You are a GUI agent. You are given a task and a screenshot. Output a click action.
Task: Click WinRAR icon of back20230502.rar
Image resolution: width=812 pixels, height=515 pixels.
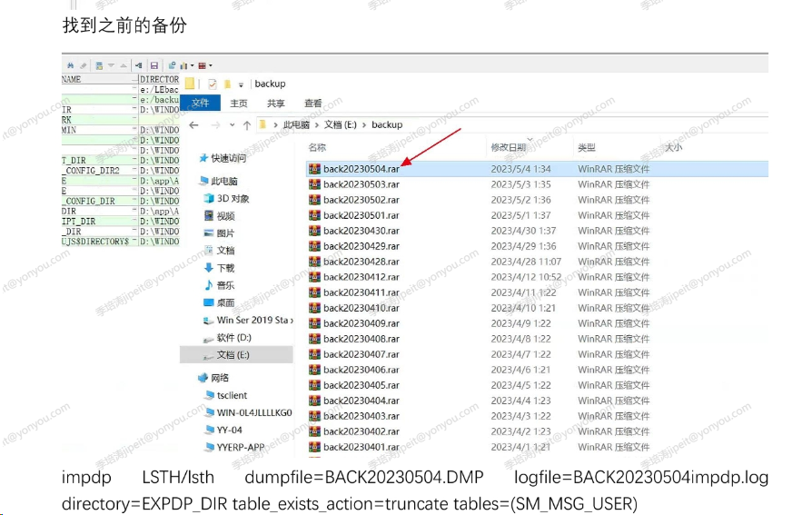314,200
